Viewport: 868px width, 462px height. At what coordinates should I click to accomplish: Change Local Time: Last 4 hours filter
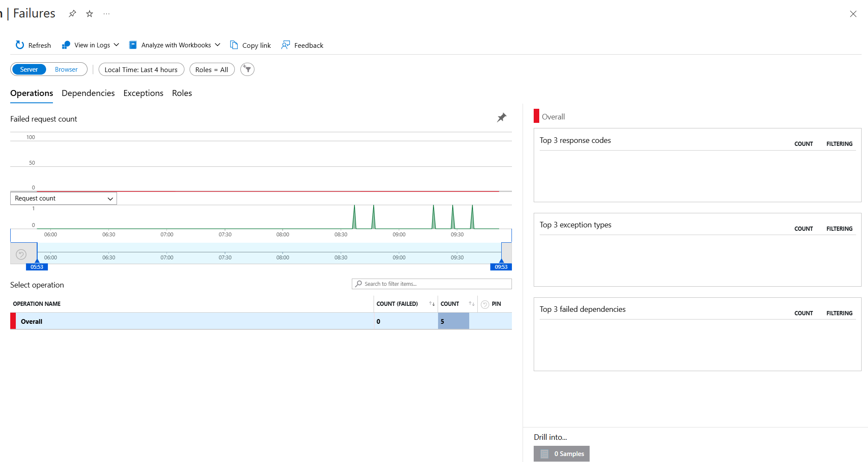pyautogui.click(x=141, y=70)
